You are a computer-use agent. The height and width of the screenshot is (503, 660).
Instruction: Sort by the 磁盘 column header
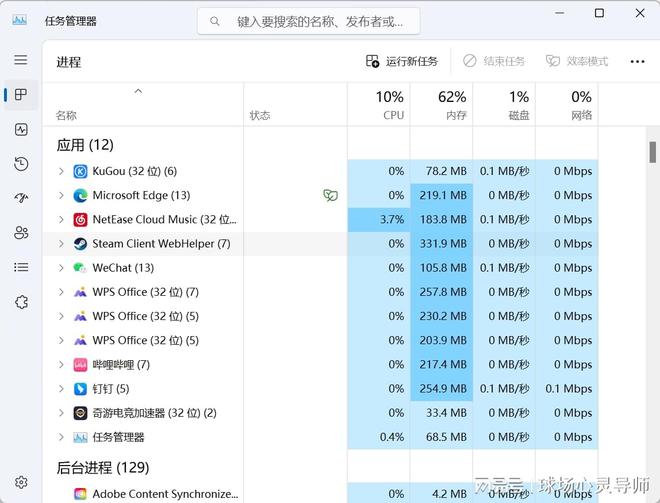click(x=504, y=104)
